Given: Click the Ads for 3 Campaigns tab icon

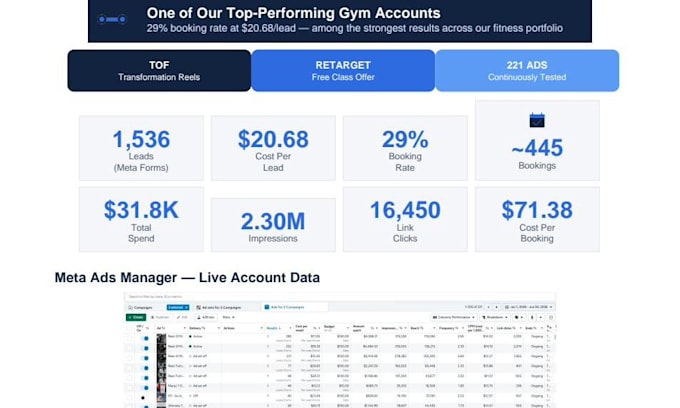Looking at the screenshot, I should (267, 307).
